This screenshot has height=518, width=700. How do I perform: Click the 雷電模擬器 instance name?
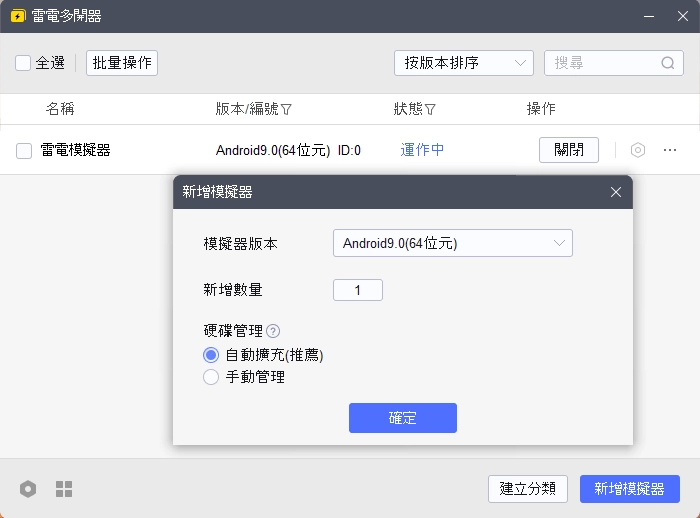[75, 150]
